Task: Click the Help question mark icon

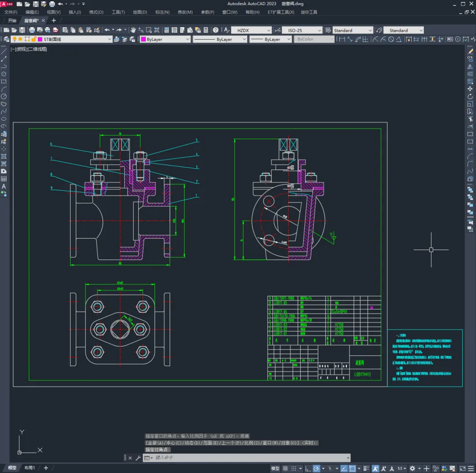Action: click(216, 30)
